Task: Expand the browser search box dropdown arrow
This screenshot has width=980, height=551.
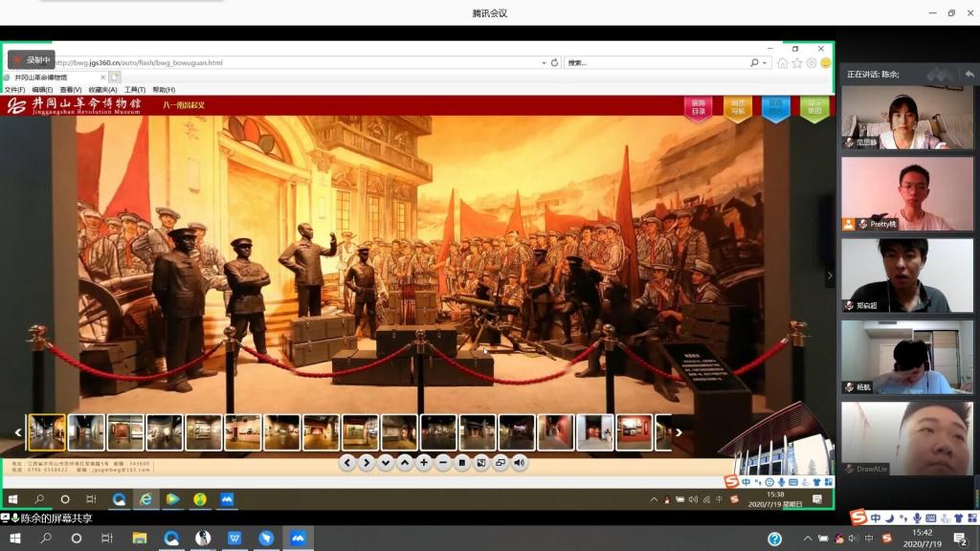Action: [764, 63]
